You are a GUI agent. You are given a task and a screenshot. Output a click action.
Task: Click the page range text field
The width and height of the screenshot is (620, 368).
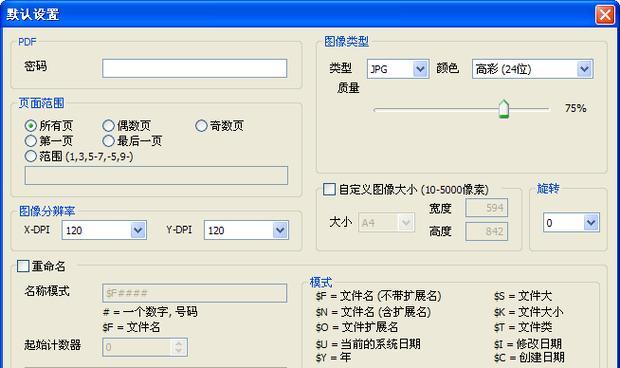point(156,176)
